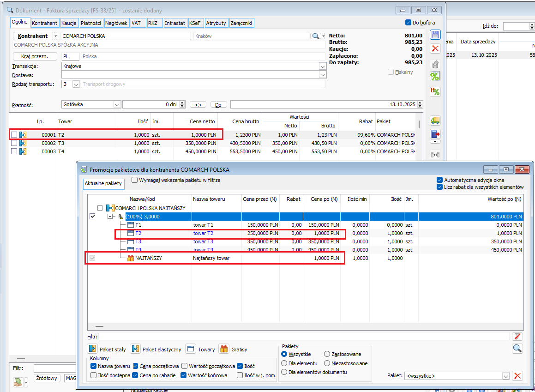Click the red X cancel icon
This screenshot has width=535, height=392.
[435, 48]
